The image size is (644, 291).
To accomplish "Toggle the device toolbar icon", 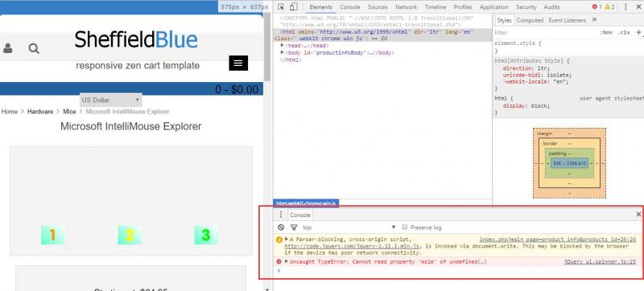I will pos(293,7).
